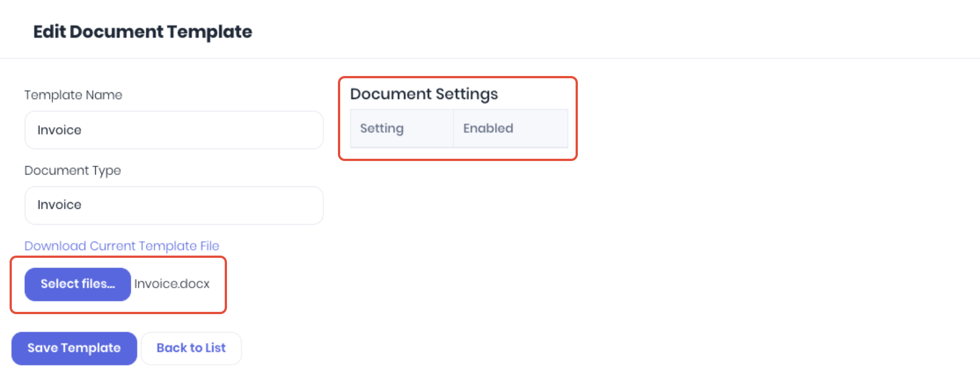
Task: Sort table by the Setting column header
Action: 402,128
